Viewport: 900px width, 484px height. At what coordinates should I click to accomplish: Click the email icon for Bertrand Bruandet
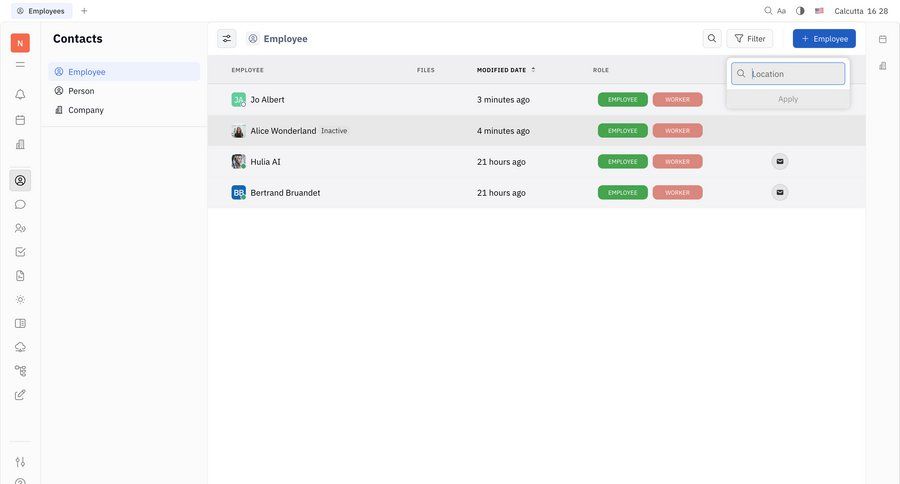point(779,192)
